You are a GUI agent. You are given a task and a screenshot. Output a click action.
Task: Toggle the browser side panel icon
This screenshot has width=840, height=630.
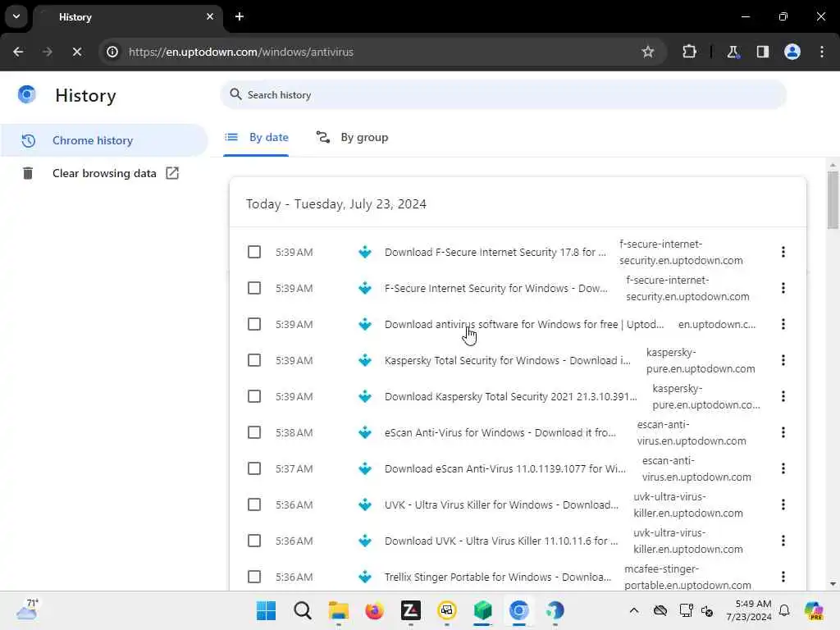[x=762, y=52]
